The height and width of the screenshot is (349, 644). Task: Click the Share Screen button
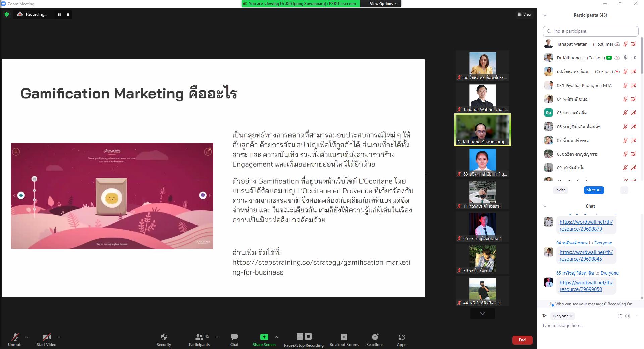(x=264, y=340)
